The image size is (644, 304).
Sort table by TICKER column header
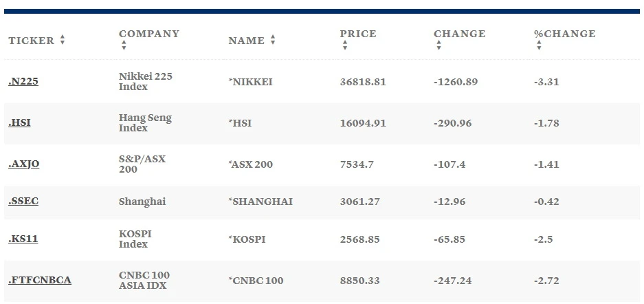pyautogui.click(x=32, y=41)
